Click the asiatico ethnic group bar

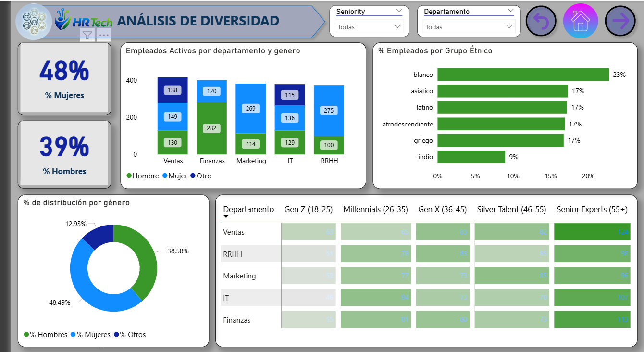503,91
